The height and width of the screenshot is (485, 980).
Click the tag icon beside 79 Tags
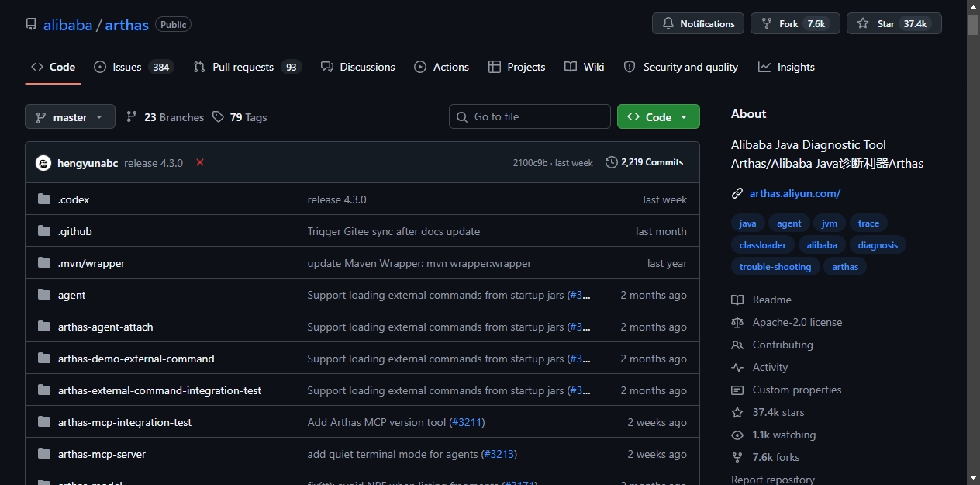click(218, 117)
